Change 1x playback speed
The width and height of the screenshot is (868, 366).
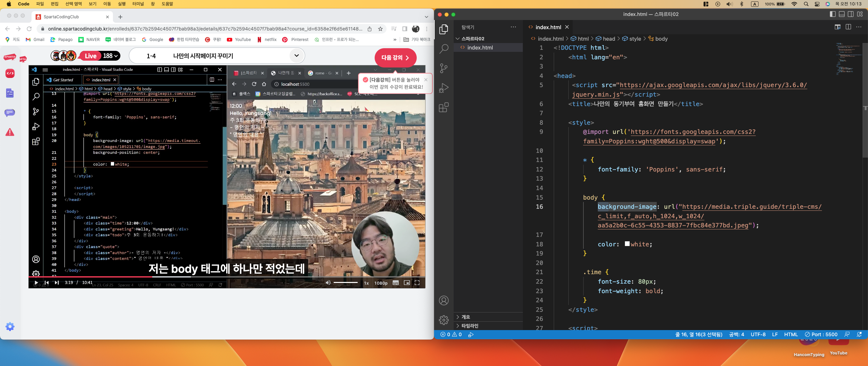tap(366, 283)
